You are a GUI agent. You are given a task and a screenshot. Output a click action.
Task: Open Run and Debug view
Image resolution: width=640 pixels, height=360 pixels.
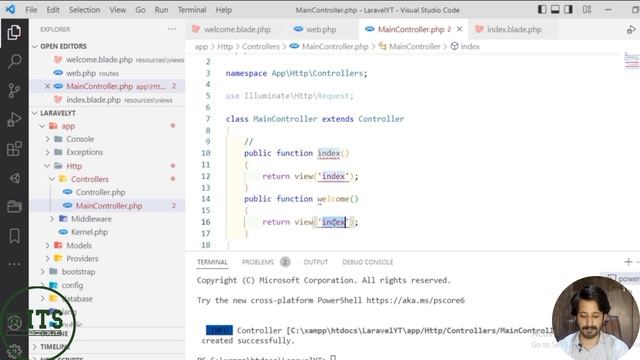point(14,120)
